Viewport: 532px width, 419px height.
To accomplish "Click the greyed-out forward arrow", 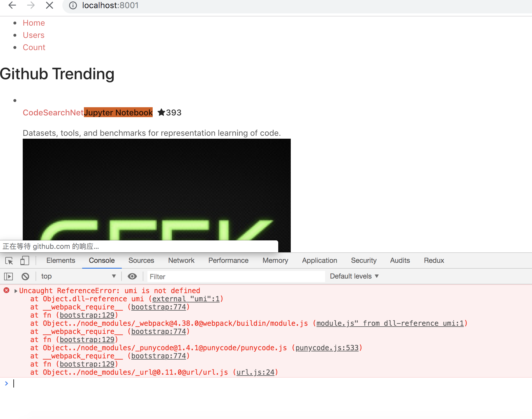I will (30, 5).
